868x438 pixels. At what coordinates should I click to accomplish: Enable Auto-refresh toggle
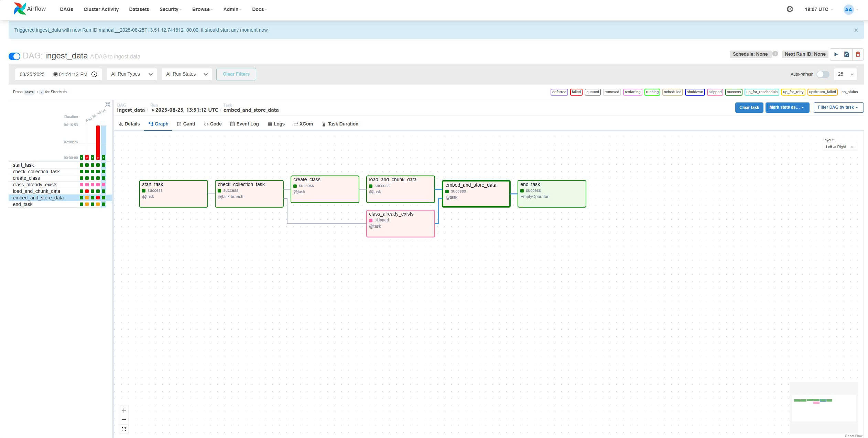[x=823, y=74]
